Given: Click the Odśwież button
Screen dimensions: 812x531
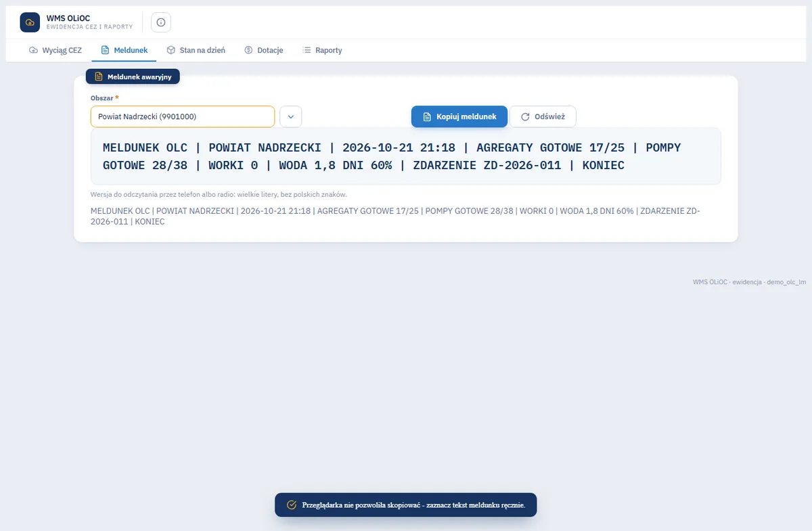Looking at the screenshot, I should [543, 116].
